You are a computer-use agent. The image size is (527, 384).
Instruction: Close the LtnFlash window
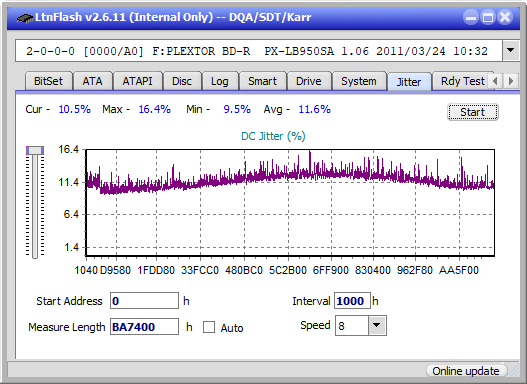pos(505,17)
